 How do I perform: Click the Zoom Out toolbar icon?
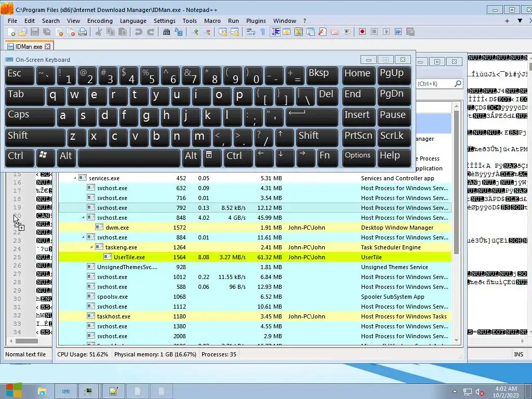pos(207,32)
